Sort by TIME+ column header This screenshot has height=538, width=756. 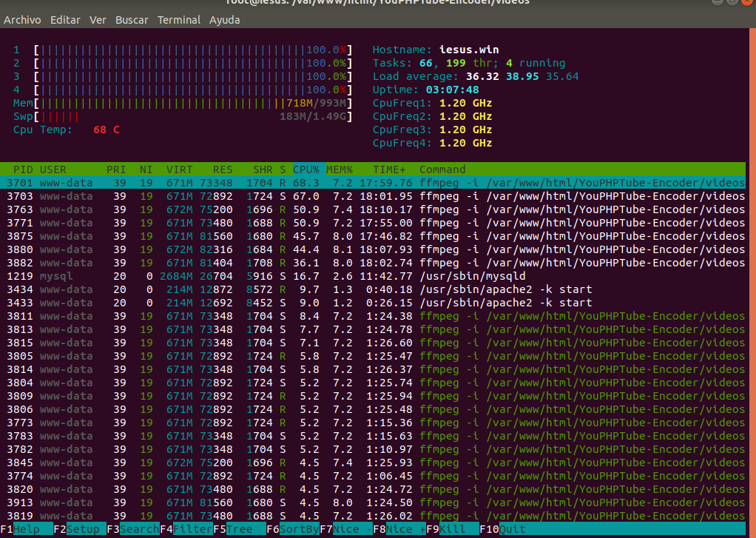pyautogui.click(x=389, y=169)
